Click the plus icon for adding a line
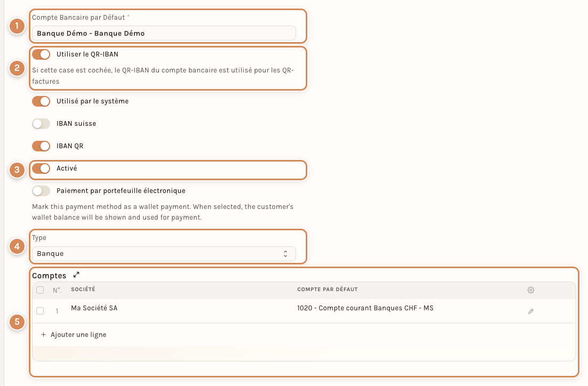This screenshot has height=386, width=588. pyautogui.click(x=44, y=334)
